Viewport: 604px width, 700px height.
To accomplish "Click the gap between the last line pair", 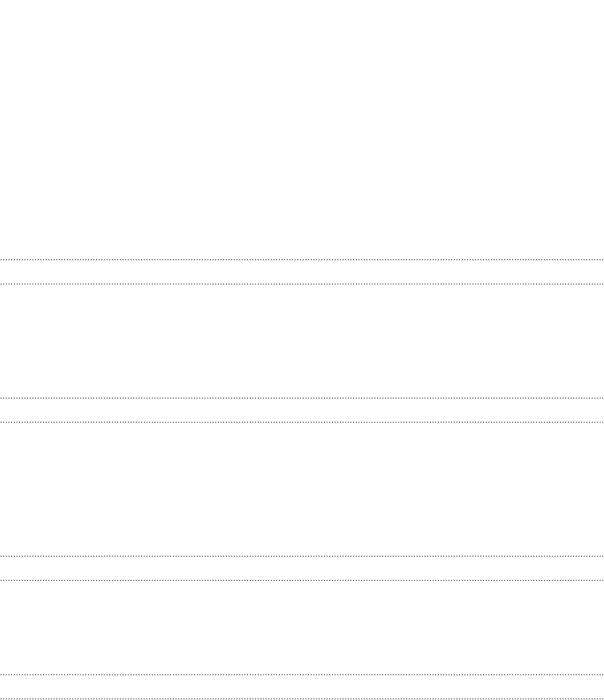I will point(302,686).
